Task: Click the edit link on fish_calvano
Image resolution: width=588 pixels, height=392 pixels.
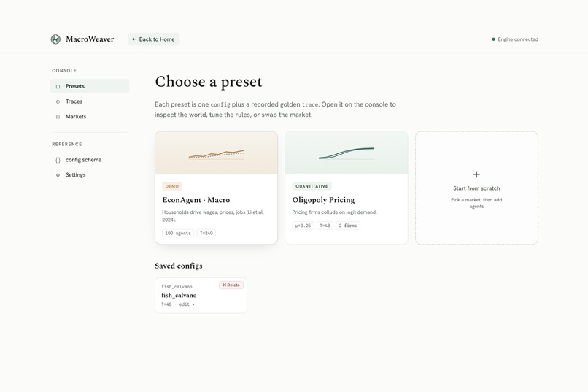Action: tap(186, 304)
